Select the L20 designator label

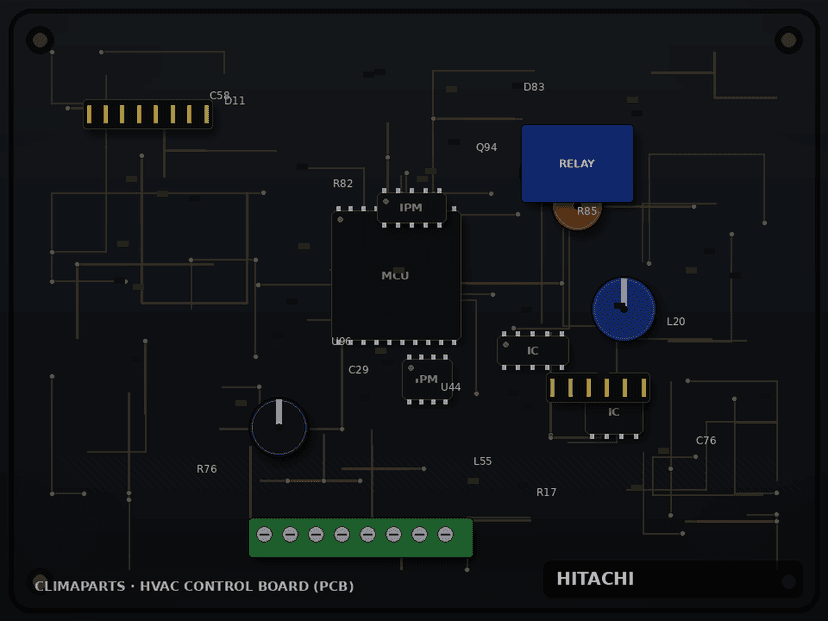(676, 322)
